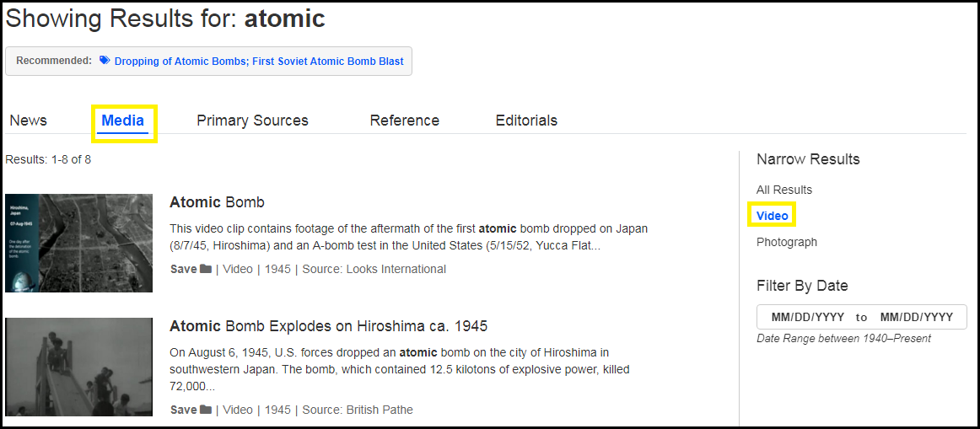The height and width of the screenshot is (429, 980).
Task: Select the Media tab
Action: 123,121
